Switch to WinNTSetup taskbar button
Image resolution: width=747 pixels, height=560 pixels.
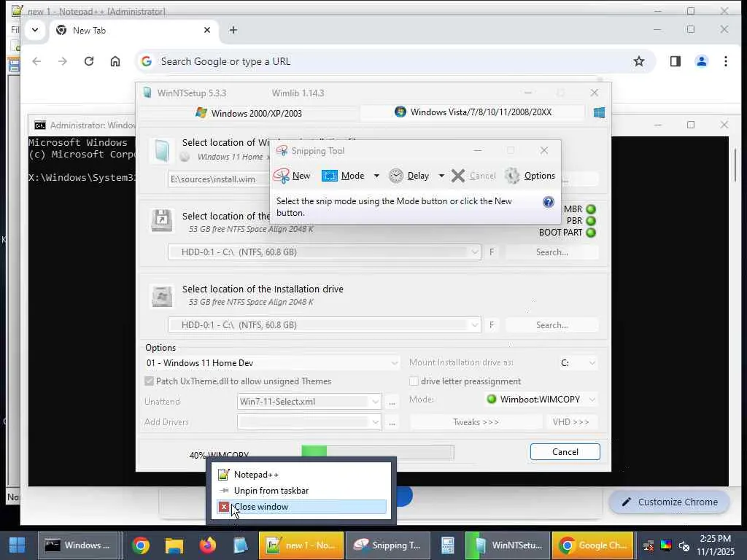click(x=507, y=545)
